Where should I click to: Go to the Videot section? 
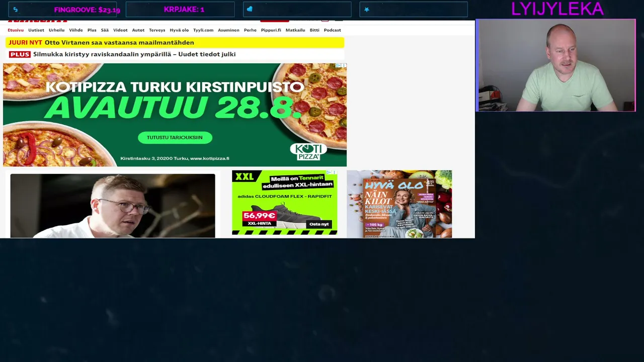click(120, 30)
